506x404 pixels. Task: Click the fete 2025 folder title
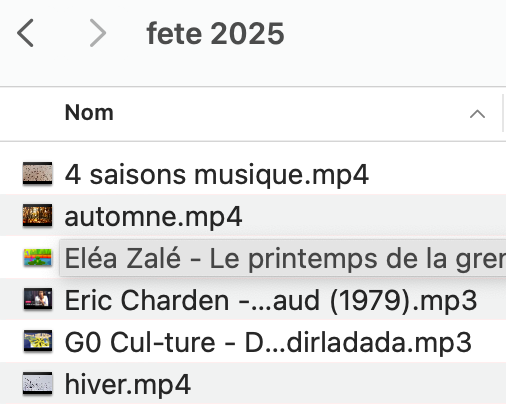coord(215,33)
